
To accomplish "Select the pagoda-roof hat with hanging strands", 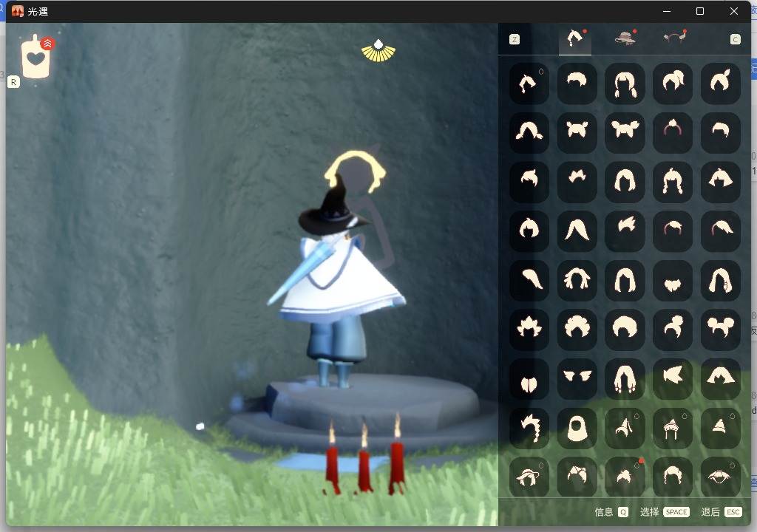I will (x=673, y=429).
